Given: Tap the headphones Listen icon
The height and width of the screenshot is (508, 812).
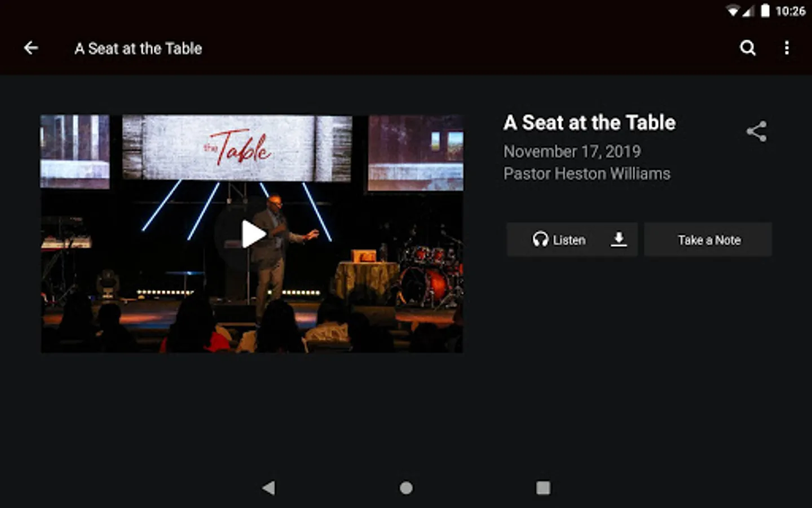Looking at the screenshot, I should click(540, 239).
